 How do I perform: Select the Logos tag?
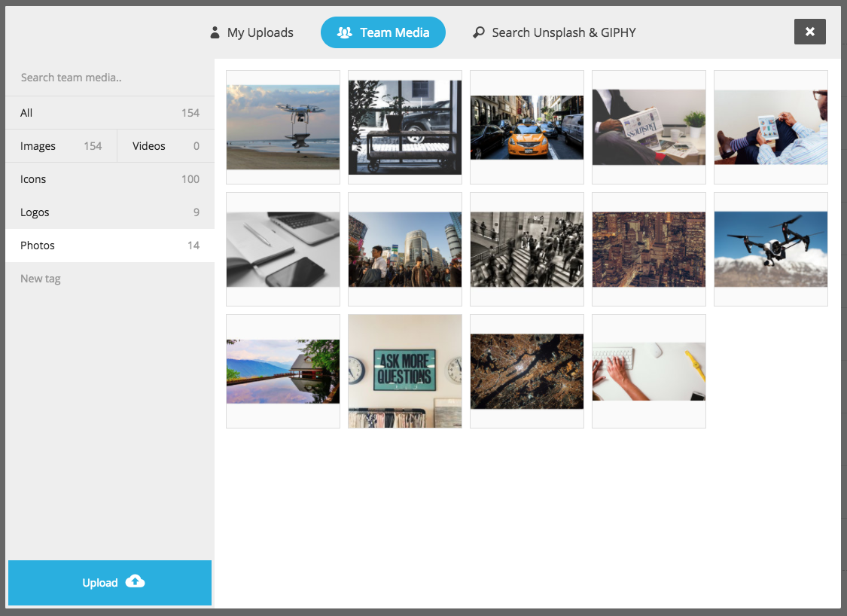click(110, 212)
